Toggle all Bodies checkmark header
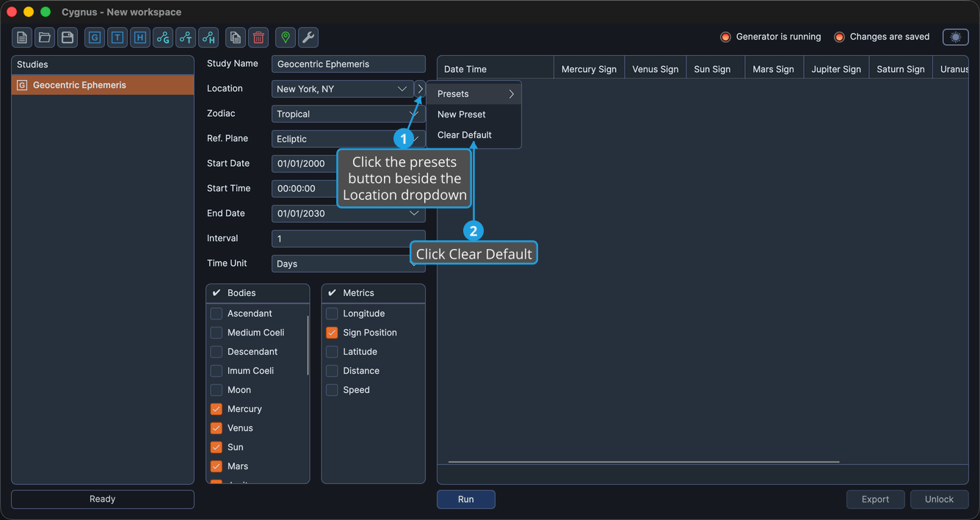This screenshot has height=520, width=980. [217, 293]
